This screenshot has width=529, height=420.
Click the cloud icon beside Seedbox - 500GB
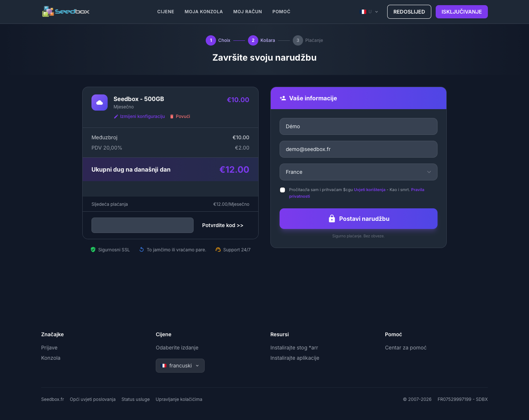click(x=100, y=103)
